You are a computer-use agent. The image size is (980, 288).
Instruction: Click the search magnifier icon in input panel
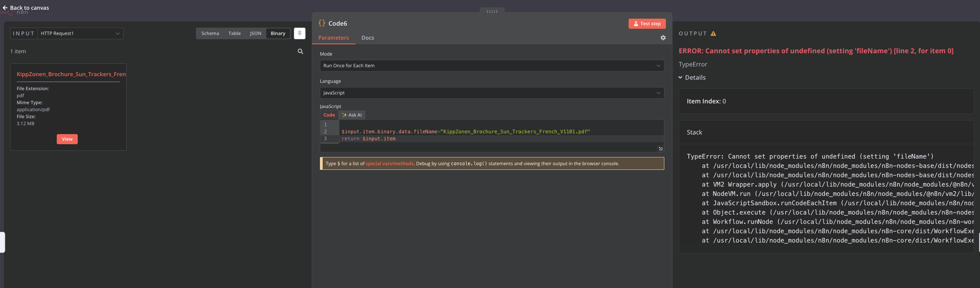pos(300,51)
